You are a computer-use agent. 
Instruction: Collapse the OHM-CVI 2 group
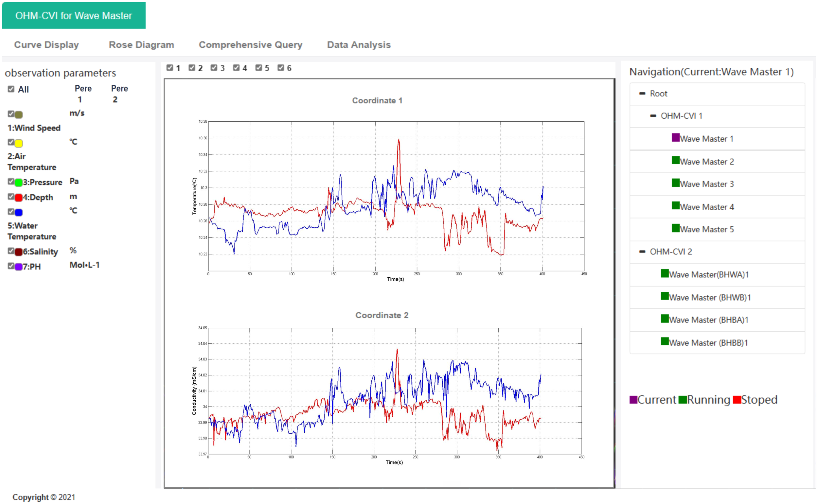(642, 252)
